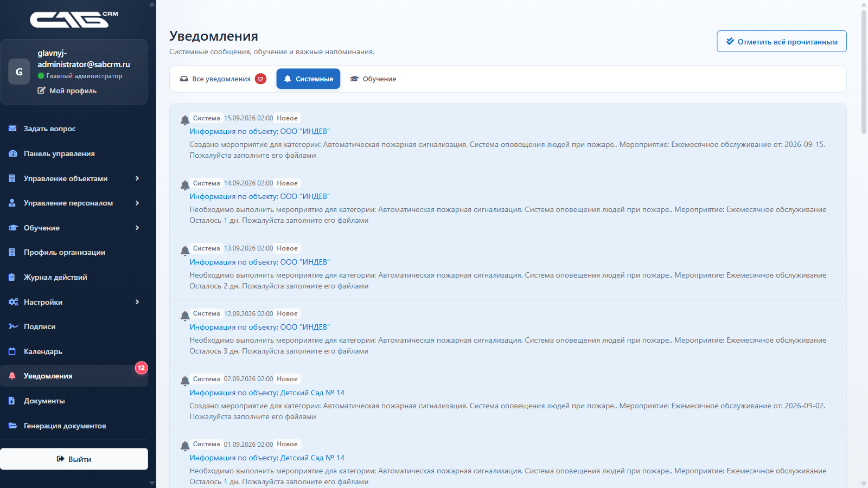Click the building icon of Профиль организации
This screenshot has width=868, height=488.
coord(12,252)
